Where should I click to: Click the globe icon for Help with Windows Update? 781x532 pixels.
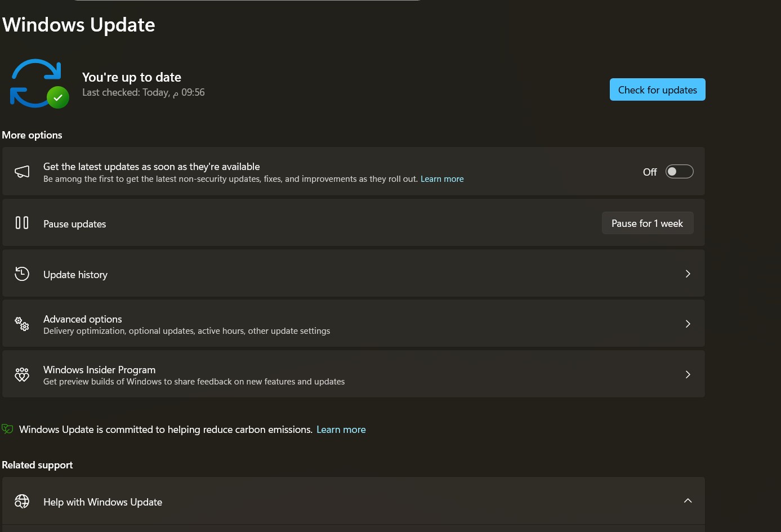coord(22,501)
